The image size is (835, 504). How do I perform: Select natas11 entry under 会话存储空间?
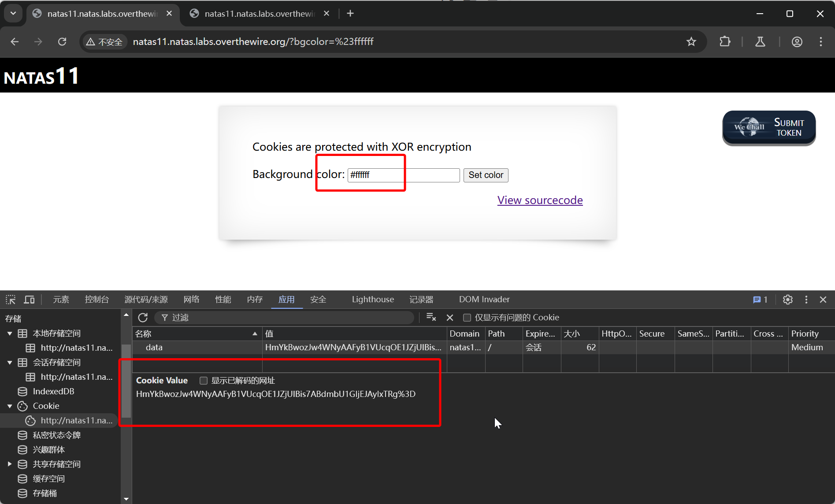pyautogui.click(x=70, y=377)
